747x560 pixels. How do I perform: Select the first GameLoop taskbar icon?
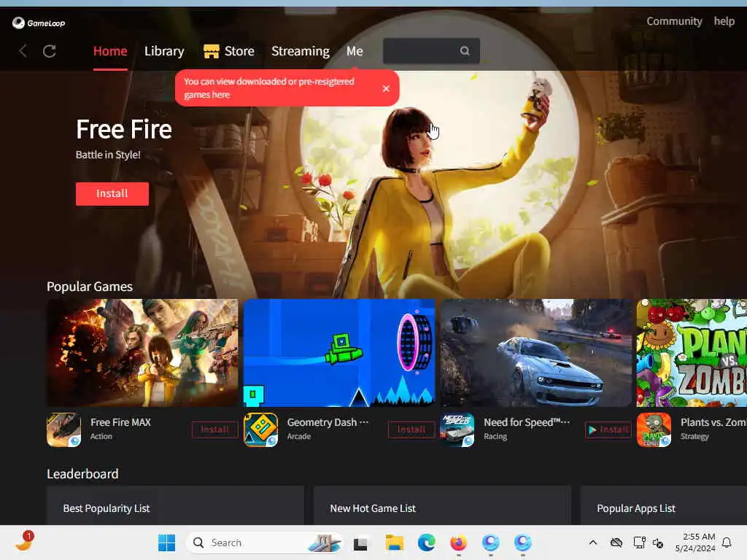491,542
